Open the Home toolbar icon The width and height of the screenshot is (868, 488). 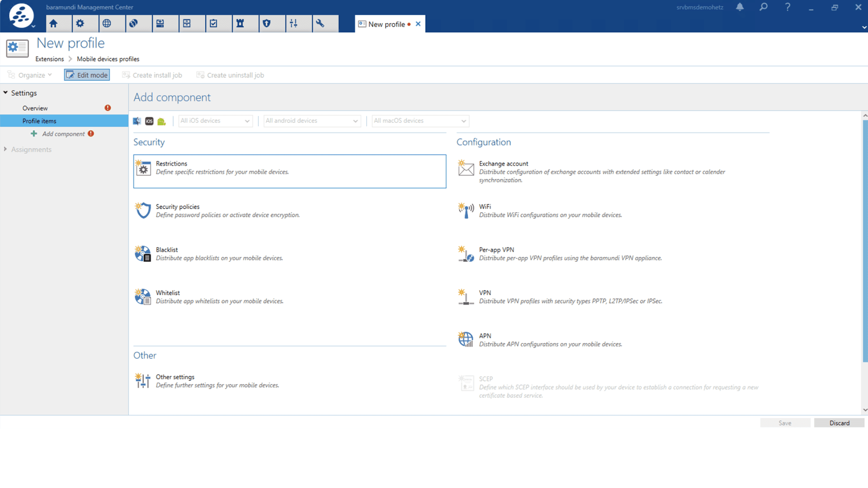pos(54,23)
